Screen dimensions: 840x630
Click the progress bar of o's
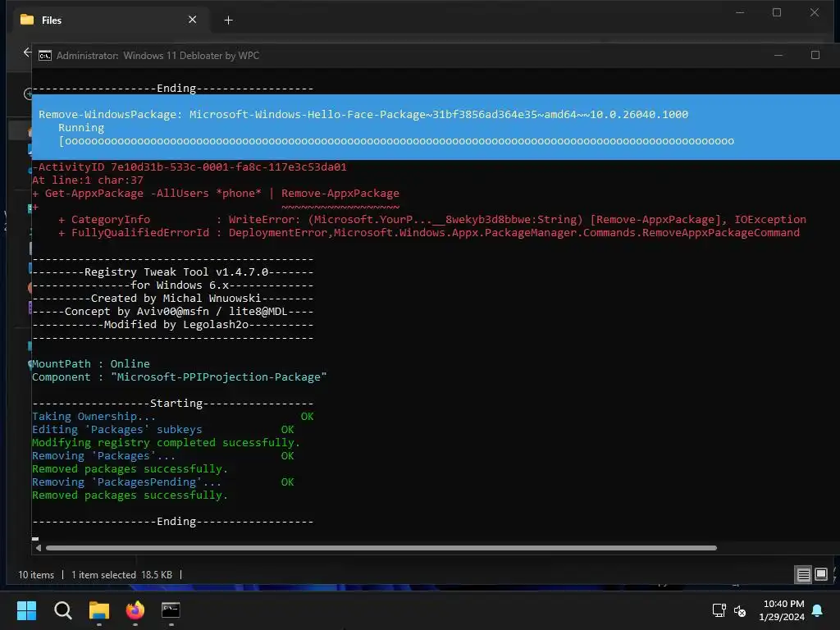pos(396,141)
